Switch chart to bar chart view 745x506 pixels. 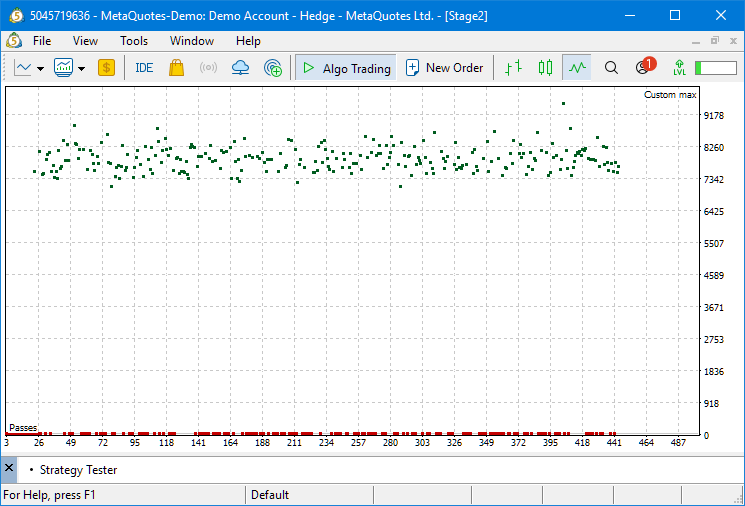point(513,68)
